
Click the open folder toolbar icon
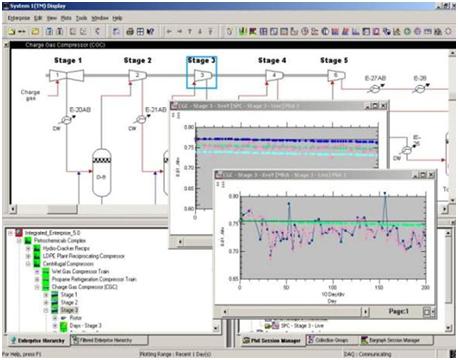(x=35, y=32)
